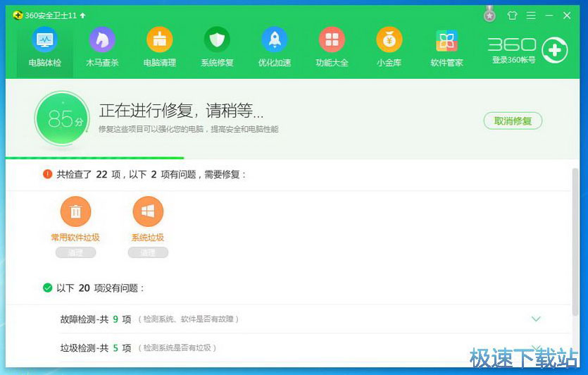
Task: Open 优化加速 rocket speedup
Action: (274, 49)
